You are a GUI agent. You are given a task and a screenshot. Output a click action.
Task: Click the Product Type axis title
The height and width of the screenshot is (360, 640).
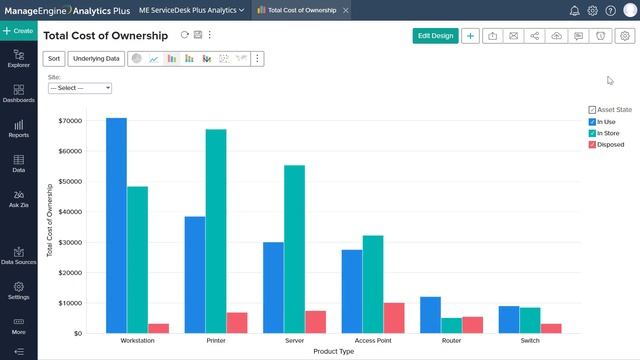click(x=333, y=351)
